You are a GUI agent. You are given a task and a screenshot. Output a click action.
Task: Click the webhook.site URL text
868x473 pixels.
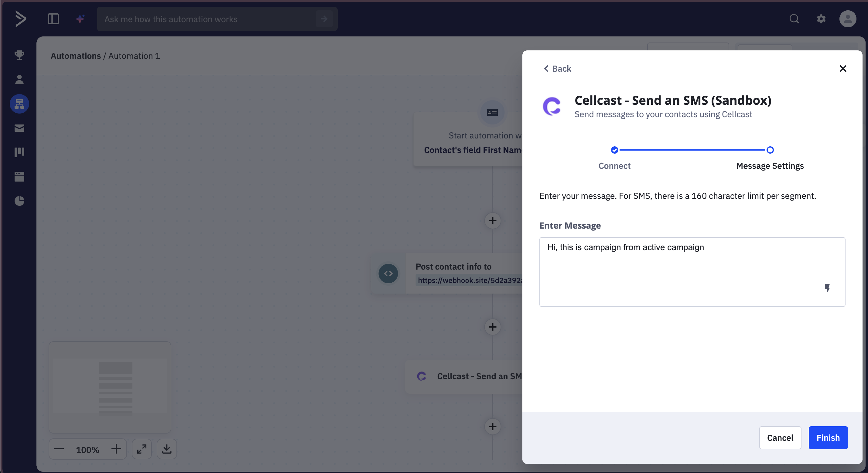470,280
